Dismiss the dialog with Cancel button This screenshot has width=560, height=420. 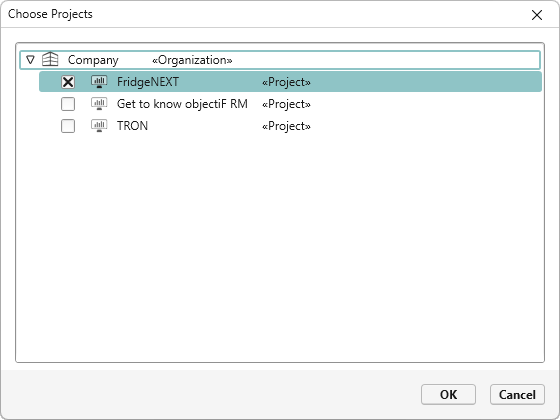517,394
